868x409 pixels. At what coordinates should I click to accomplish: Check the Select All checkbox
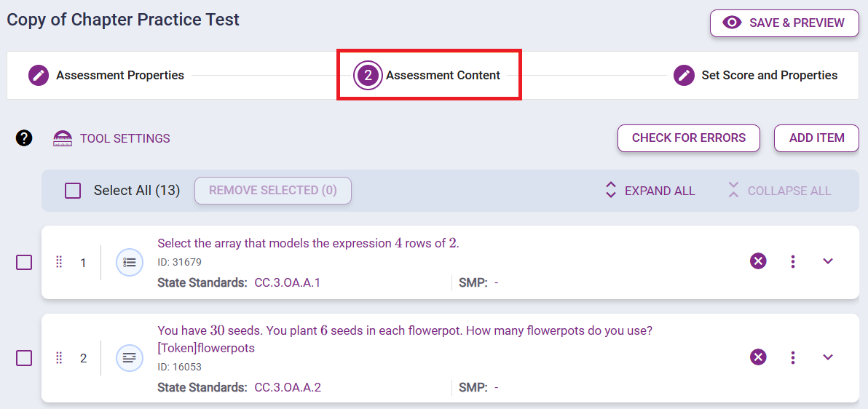tap(73, 191)
